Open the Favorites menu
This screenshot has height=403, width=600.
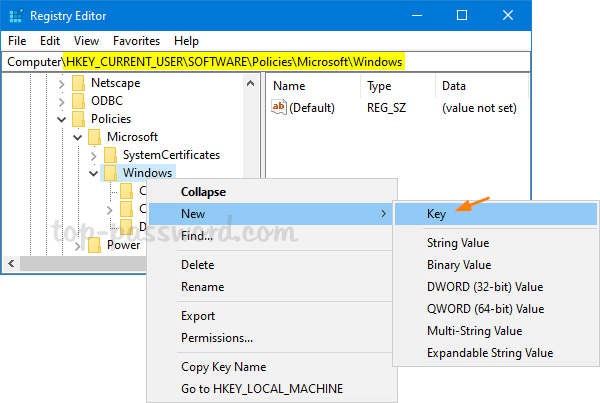pyautogui.click(x=136, y=41)
